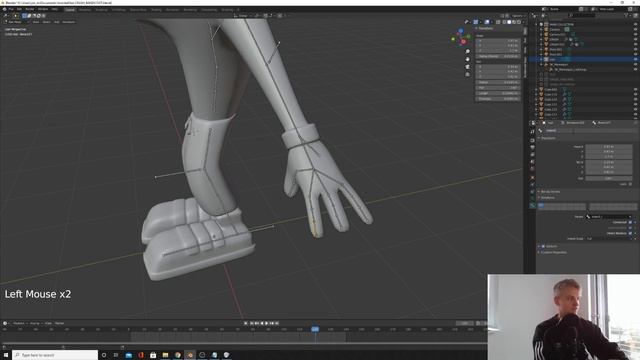640x360 pixels.
Task: Toggle the Connected checkbox
Action: click(631, 222)
